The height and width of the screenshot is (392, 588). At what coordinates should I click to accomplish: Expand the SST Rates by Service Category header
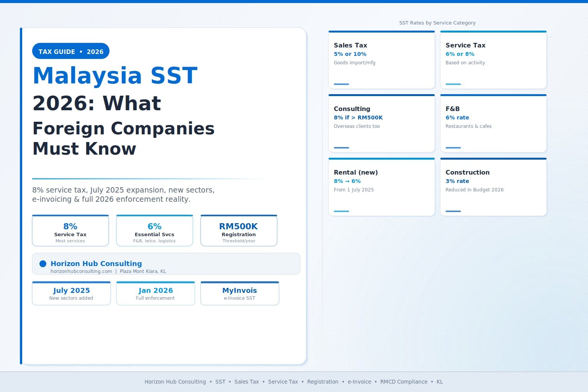pos(438,23)
